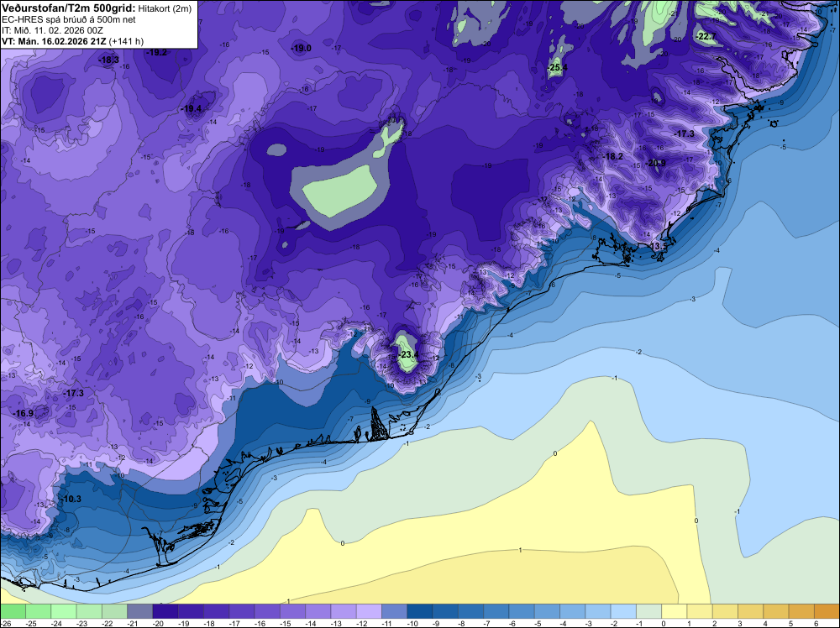Select the pale grey-green legend swatch labeled -1

pyautogui.click(x=648, y=611)
